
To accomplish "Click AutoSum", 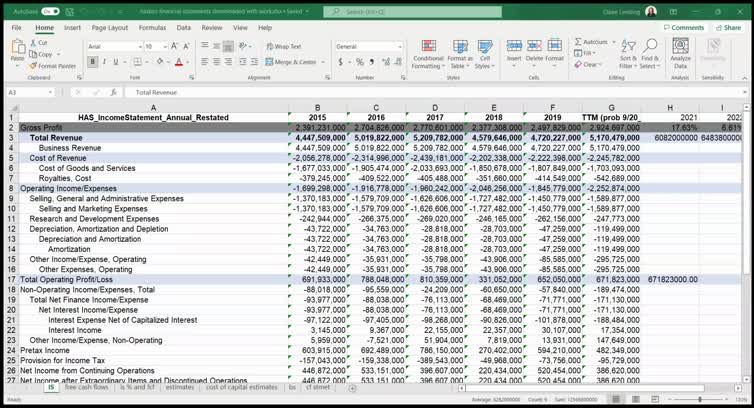I will tap(591, 42).
